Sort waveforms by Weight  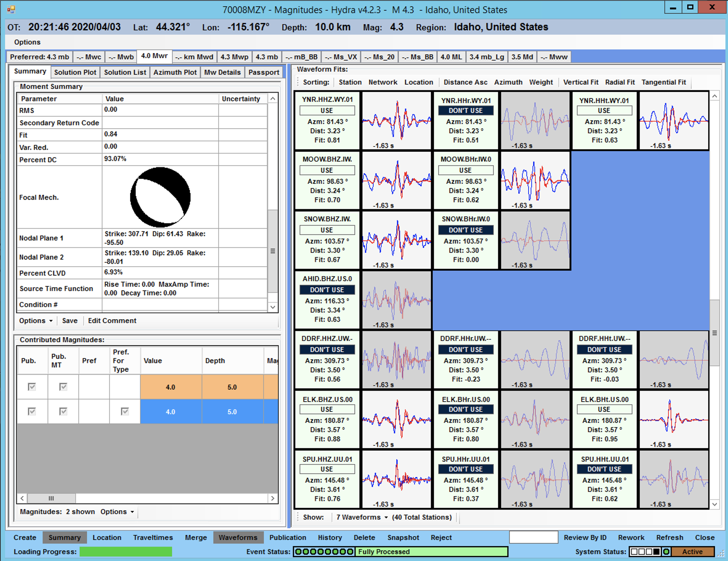[x=541, y=82]
